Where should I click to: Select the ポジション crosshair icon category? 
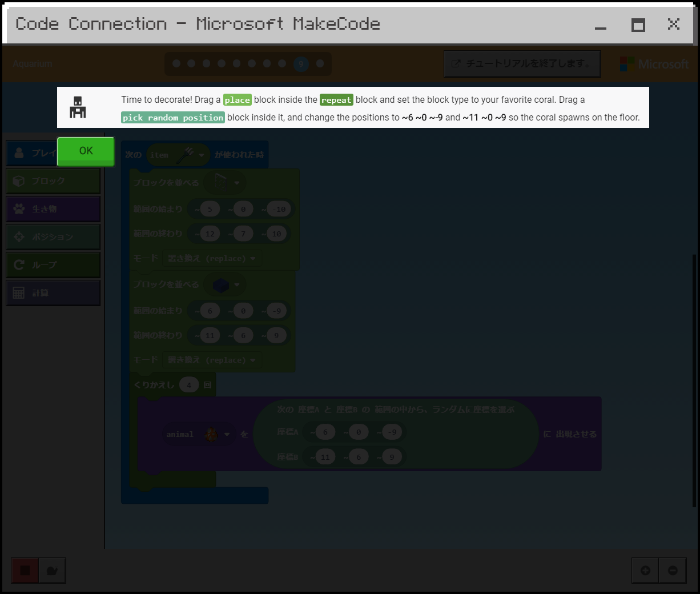click(53, 237)
